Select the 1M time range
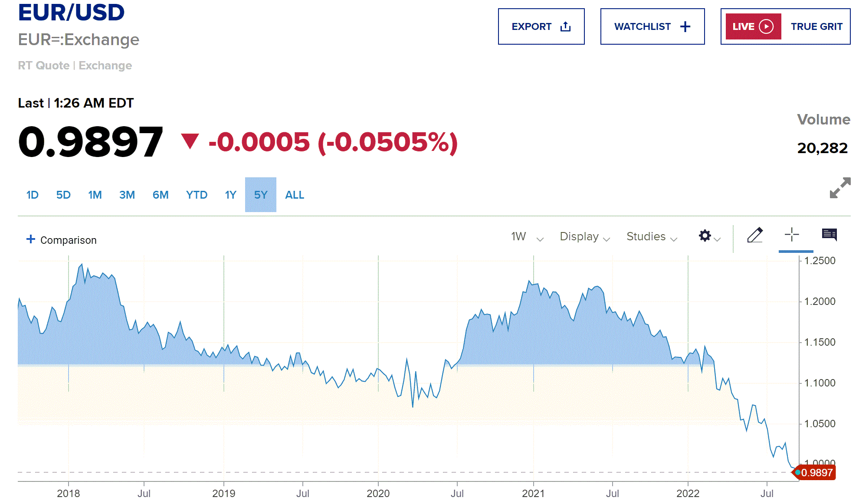 click(x=95, y=195)
